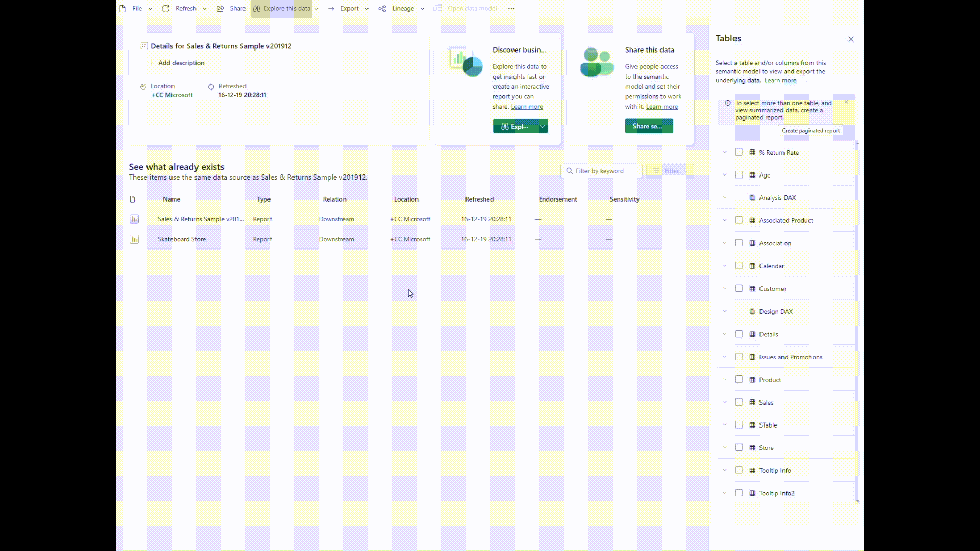The height and width of the screenshot is (551, 980).
Task: Open the File menu
Action: click(x=137, y=9)
